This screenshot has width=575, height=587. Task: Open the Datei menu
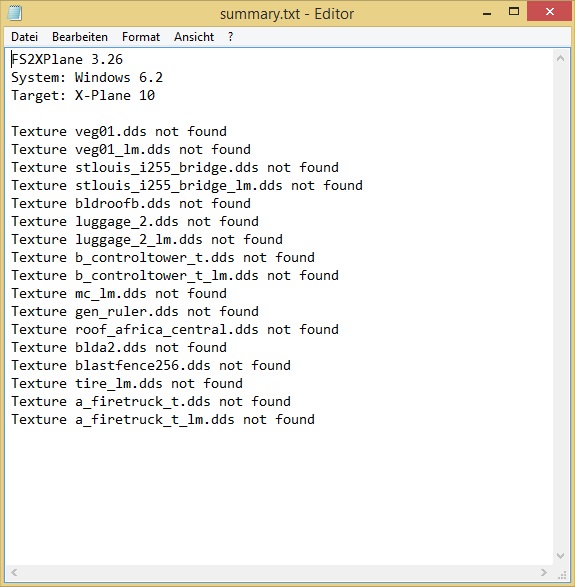[24, 37]
